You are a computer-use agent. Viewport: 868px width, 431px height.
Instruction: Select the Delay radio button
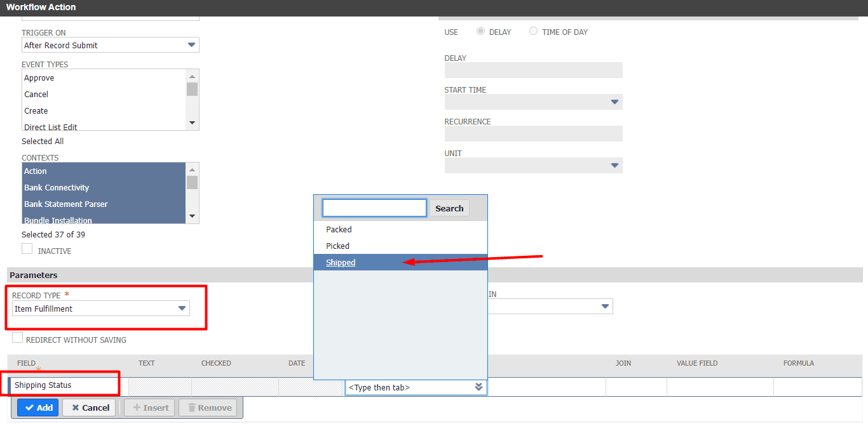(x=481, y=31)
